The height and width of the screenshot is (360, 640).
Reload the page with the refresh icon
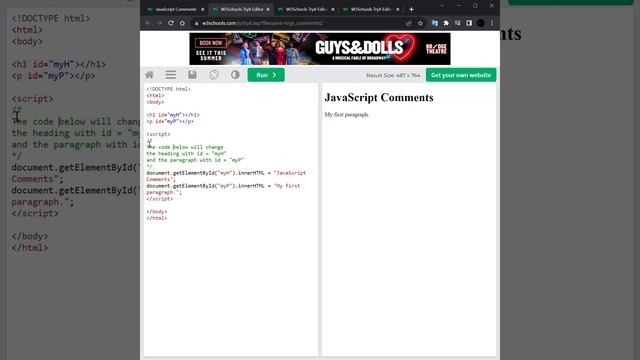171,23
